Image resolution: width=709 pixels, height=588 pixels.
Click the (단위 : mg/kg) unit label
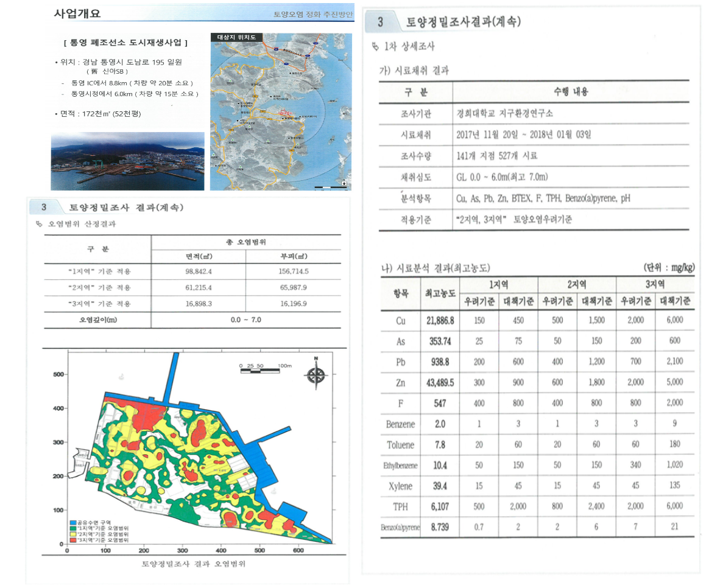pos(669,268)
